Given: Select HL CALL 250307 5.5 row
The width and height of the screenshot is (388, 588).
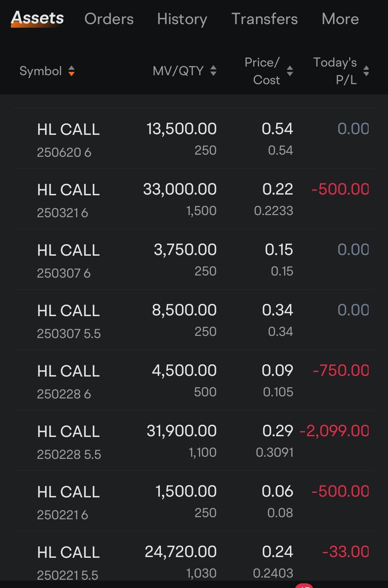Looking at the screenshot, I should (194, 320).
